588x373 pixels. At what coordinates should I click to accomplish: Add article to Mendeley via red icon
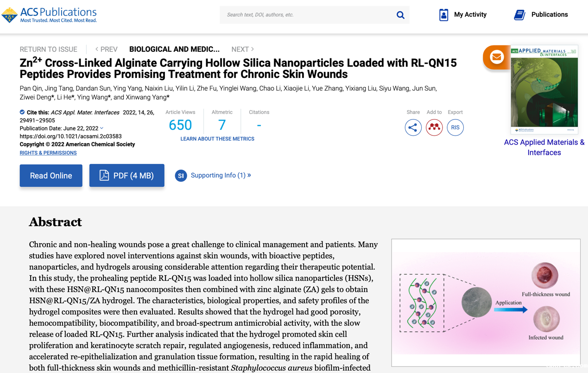point(434,127)
